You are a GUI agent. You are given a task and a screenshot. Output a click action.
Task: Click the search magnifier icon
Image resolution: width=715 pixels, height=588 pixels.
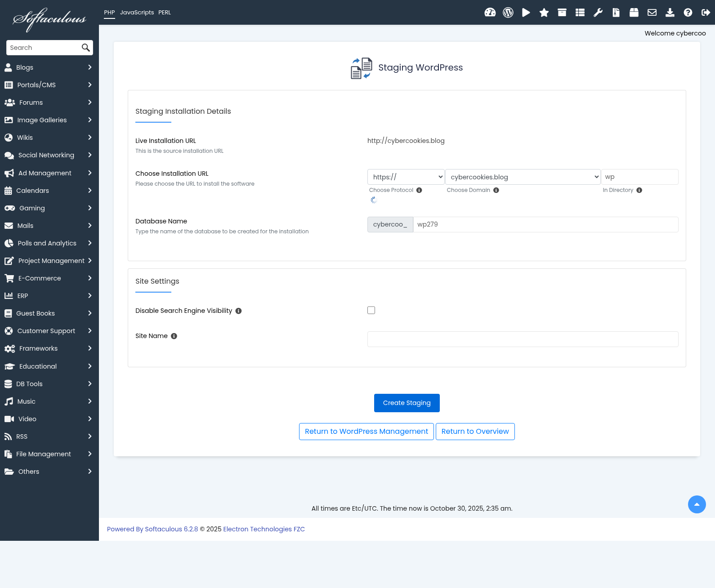[x=86, y=48]
